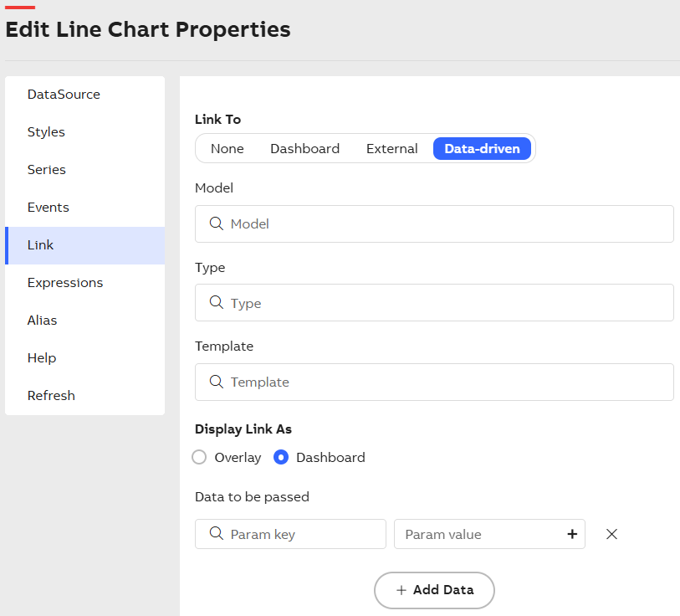Set Link To as External

point(391,149)
